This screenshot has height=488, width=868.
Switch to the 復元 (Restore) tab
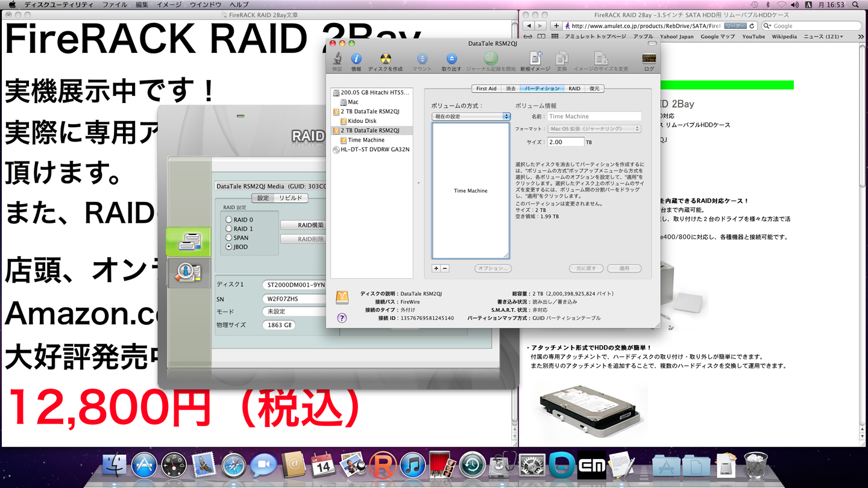(594, 89)
